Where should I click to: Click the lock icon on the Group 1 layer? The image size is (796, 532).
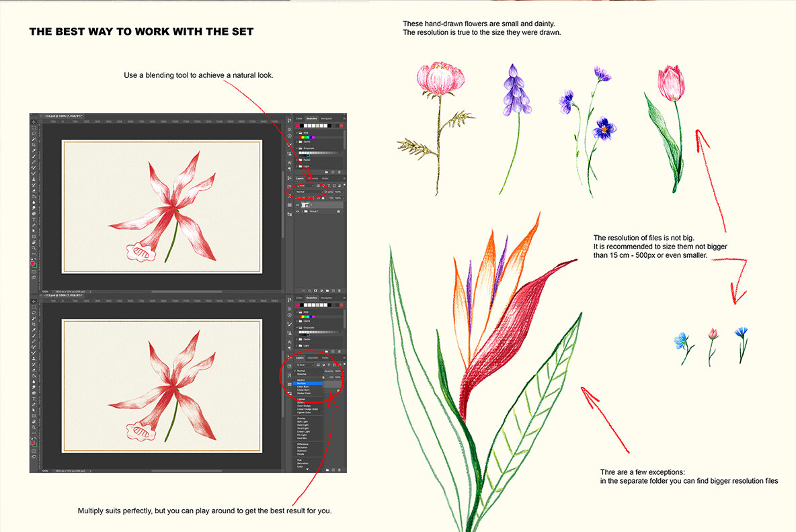pos(337,212)
